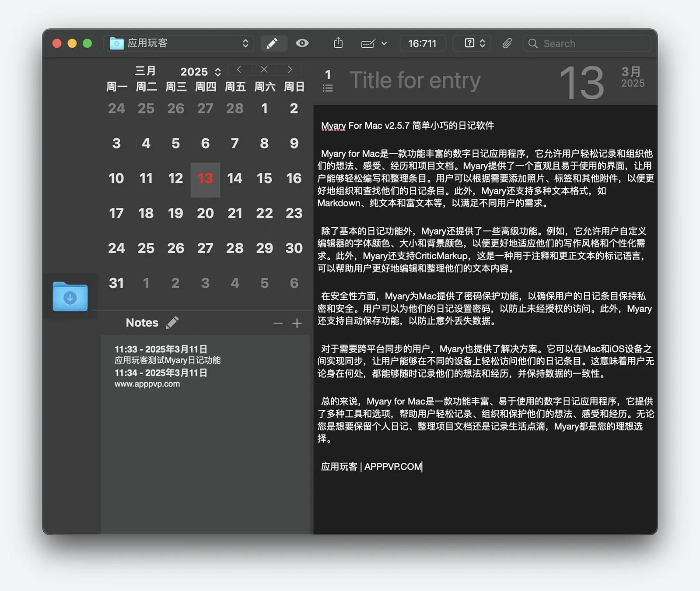
Task: Click the entry number 1 indicator
Action: [328, 75]
